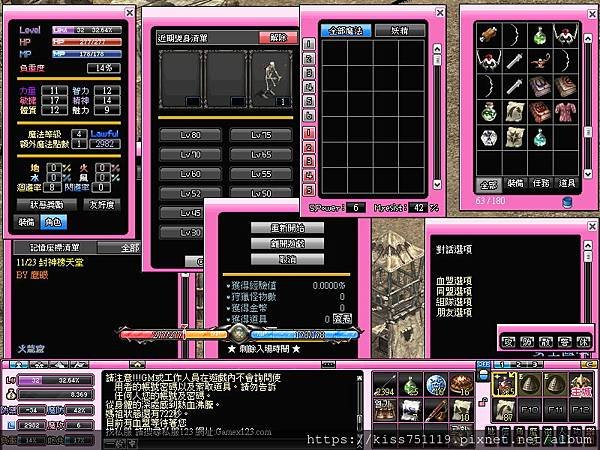Switch to 全部魔法 tab in magic window

pyautogui.click(x=346, y=31)
